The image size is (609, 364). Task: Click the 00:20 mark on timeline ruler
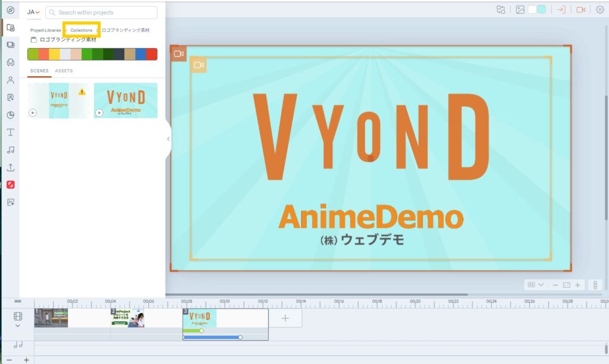[x=415, y=302]
